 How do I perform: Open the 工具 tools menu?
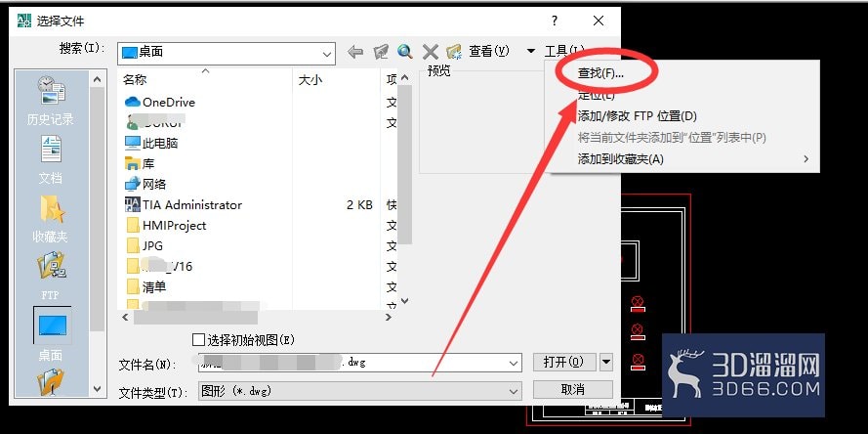563,52
